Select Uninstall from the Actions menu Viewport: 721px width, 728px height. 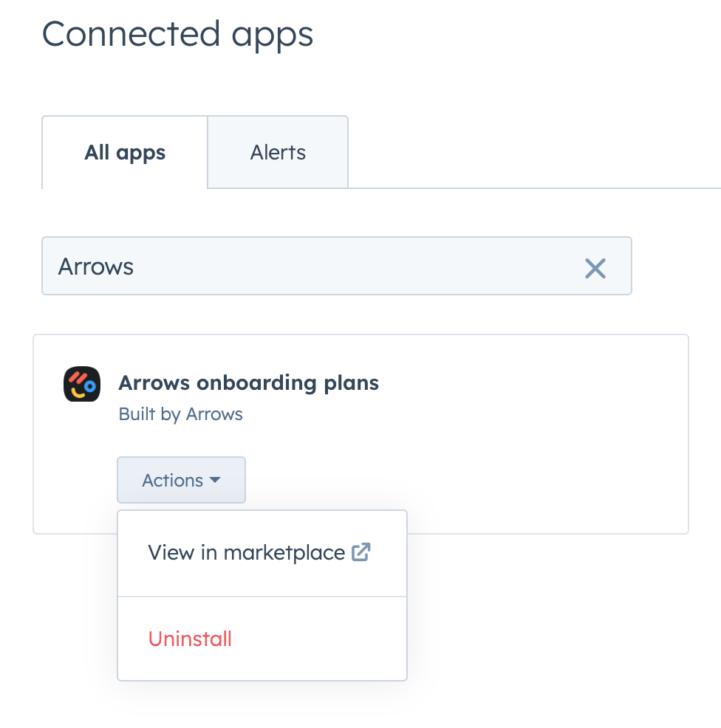coord(190,639)
